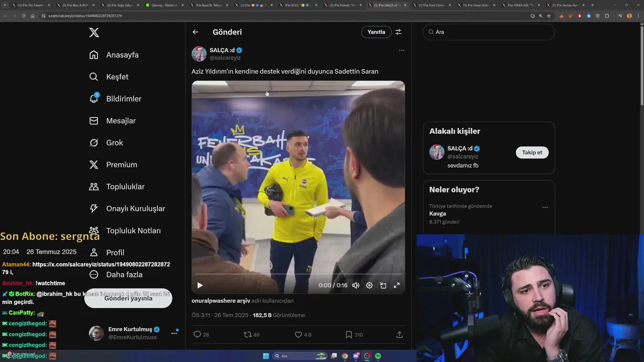This screenshot has height=362, width=644.
Task: Close the X'te SALÇA :d tab
Action: point(405,5)
